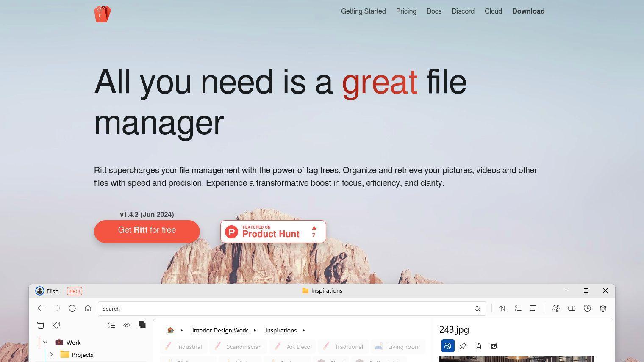Go to the Docs page
The image size is (644, 362).
click(x=434, y=11)
